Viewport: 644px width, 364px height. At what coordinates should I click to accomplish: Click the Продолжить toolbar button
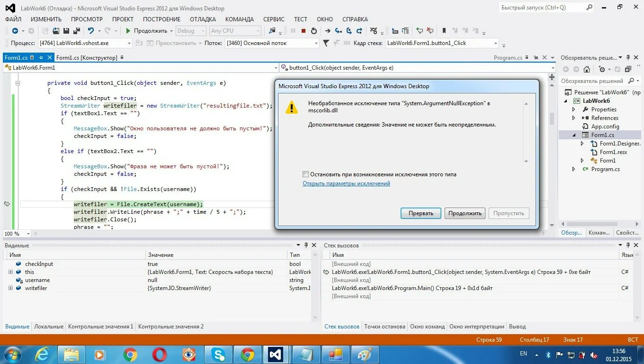point(146,31)
